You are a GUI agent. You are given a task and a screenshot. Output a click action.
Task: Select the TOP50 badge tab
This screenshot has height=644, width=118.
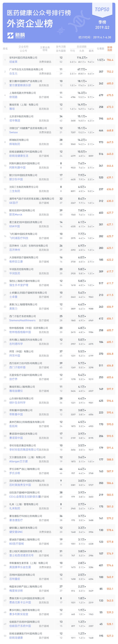point(102,10)
